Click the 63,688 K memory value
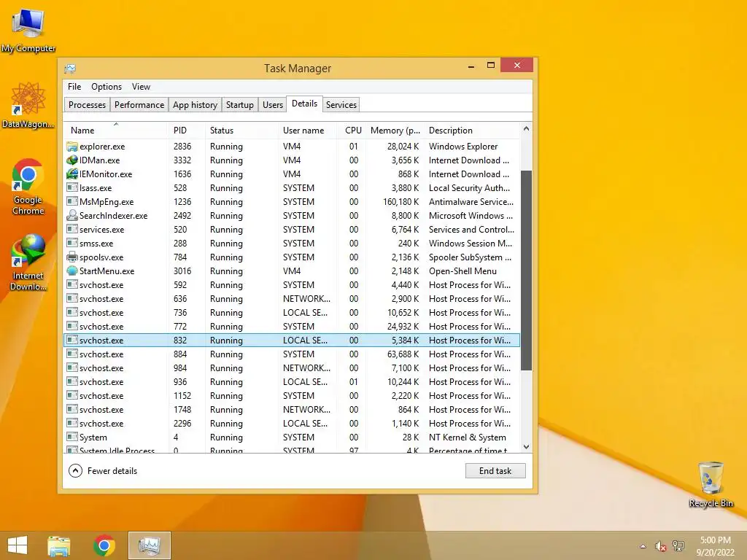Image resolution: width=747 pixels, height=560 pixels. [x=403, y=354]
